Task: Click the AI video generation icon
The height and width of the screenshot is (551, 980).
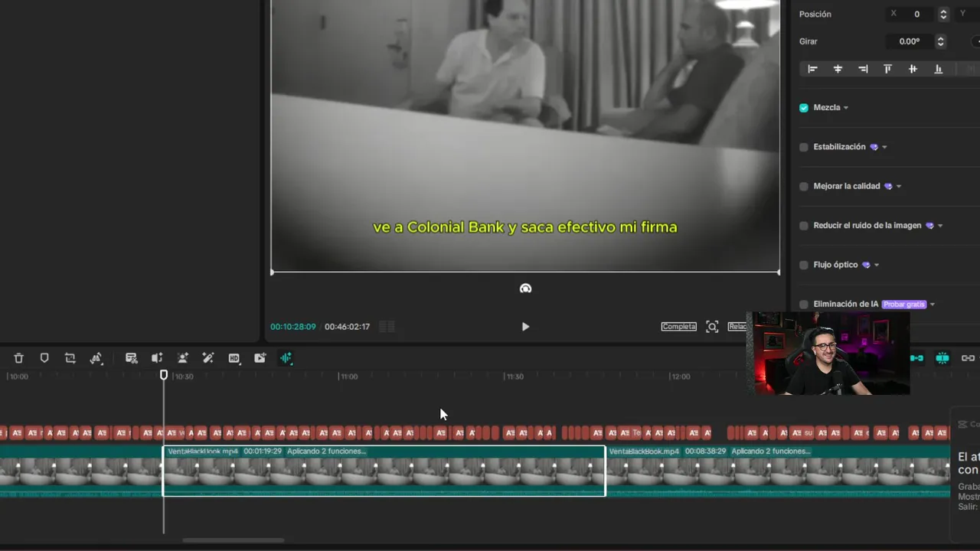Action: 260,358
